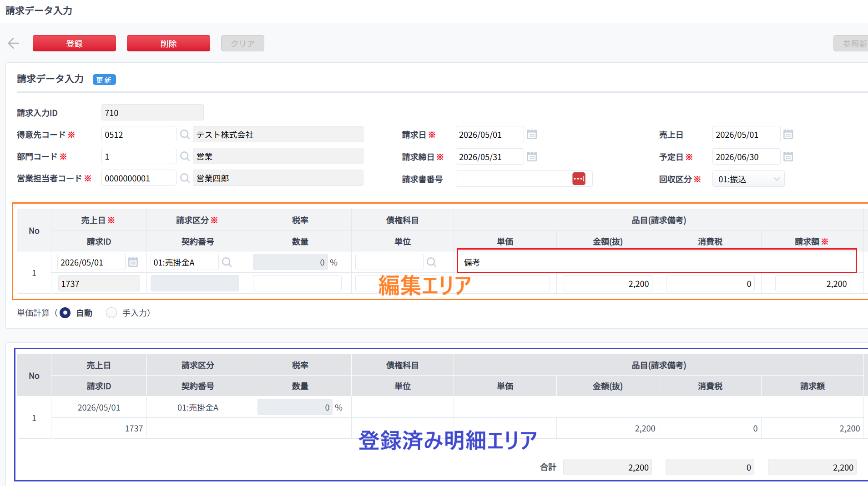Click the 営業 department name field
The image size is (868, 486).
pos(278,156)
